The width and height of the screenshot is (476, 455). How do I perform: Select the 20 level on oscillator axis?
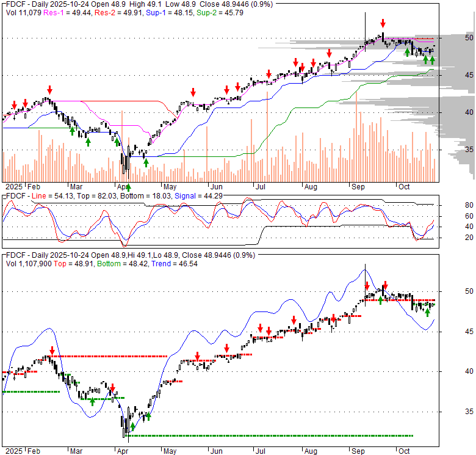point(469,237)
